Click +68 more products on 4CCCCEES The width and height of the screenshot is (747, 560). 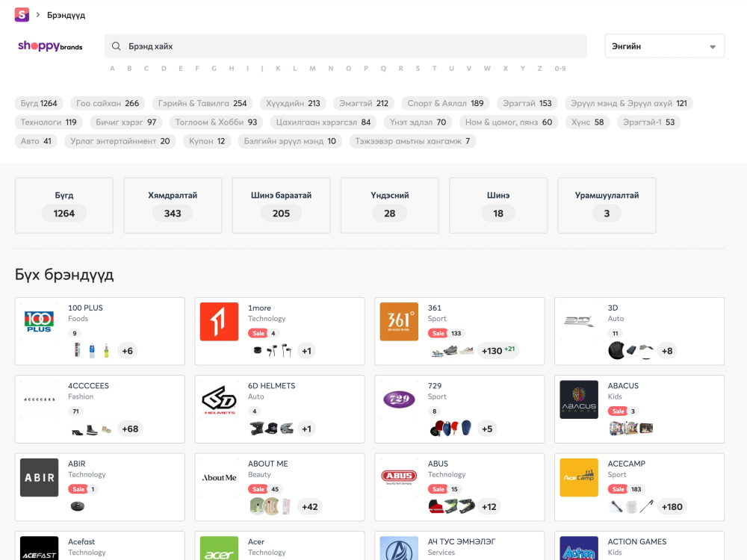coord(130,429)
